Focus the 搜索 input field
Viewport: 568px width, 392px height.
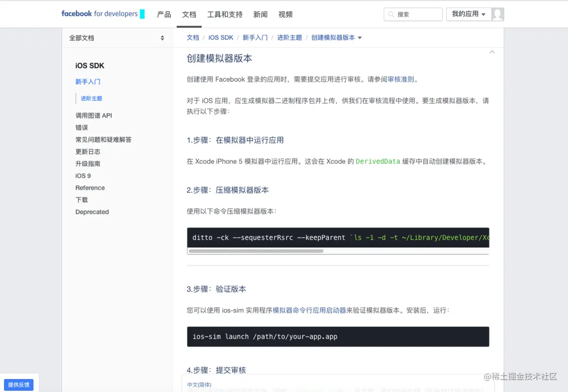[413, 14]
